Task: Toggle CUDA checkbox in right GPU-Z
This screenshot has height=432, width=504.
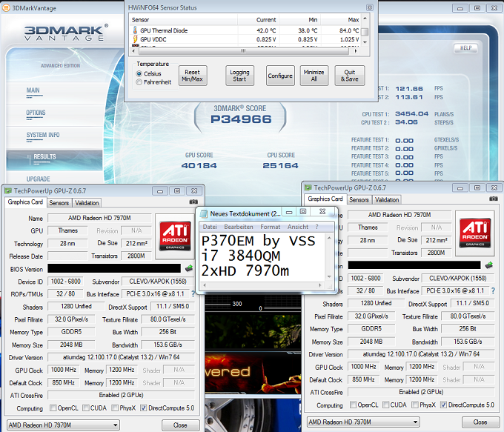Action: [x=385, y=405]
